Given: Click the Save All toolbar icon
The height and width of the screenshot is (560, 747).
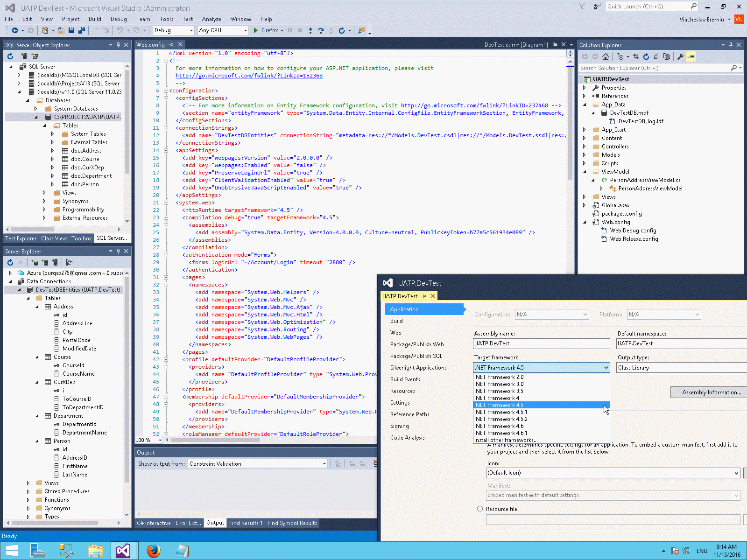Looking at the screenshot, I should 82,30.
